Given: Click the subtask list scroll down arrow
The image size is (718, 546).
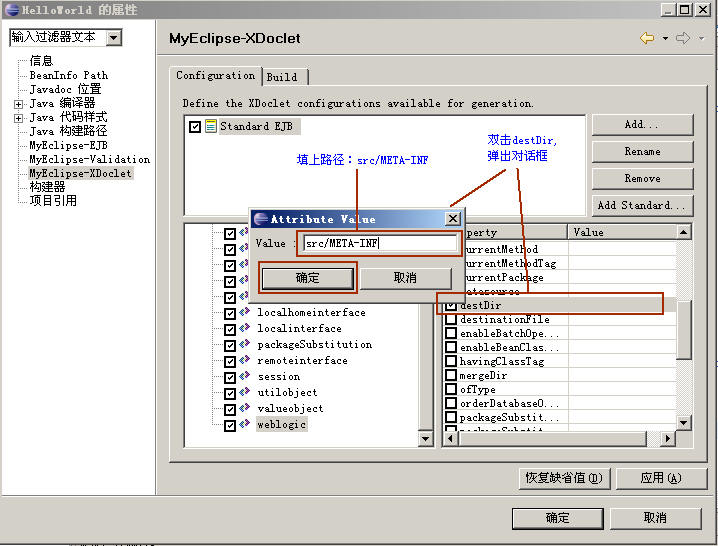Looking at the screenshot, I should coord(425,439).
